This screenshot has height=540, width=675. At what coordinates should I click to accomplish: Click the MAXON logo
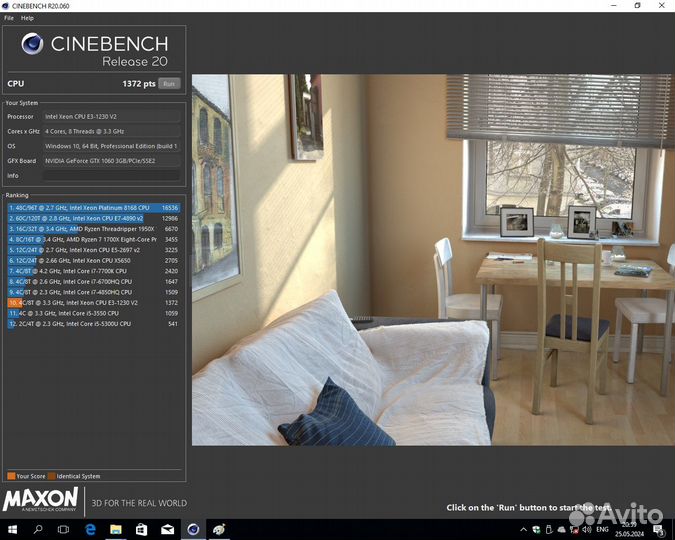click(41, 499)
